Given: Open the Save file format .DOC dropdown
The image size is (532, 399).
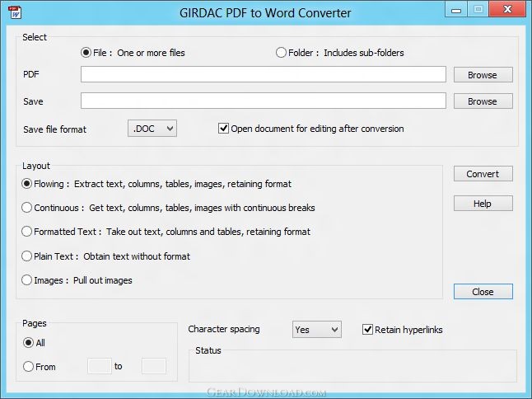Looking at the screenshot, I should [152, 129].
